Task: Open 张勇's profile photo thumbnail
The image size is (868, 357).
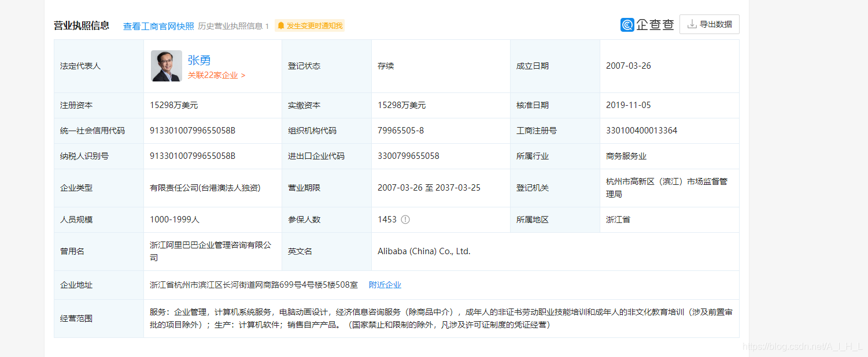Action: point(167,66)
